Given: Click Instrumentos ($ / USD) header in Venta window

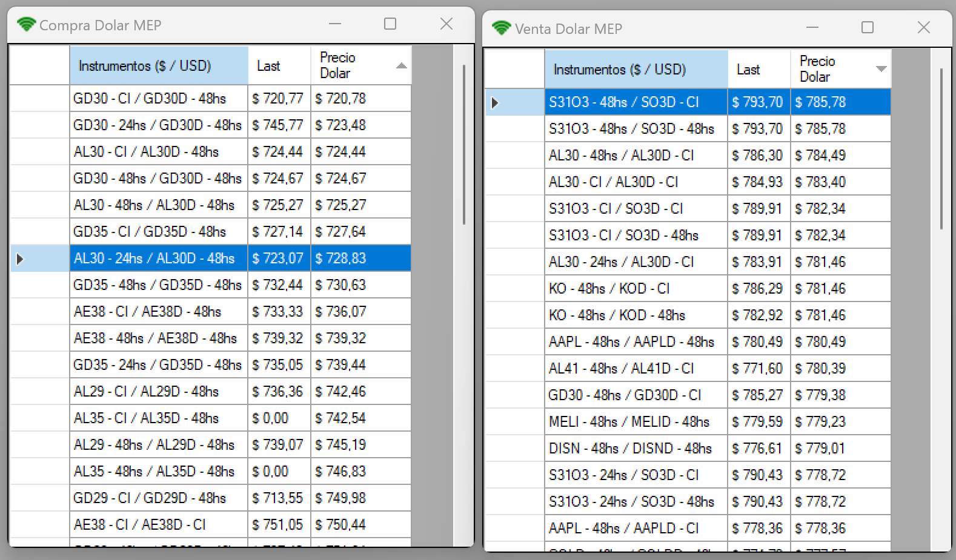Looking at the screenshot, I should [636, 69].
